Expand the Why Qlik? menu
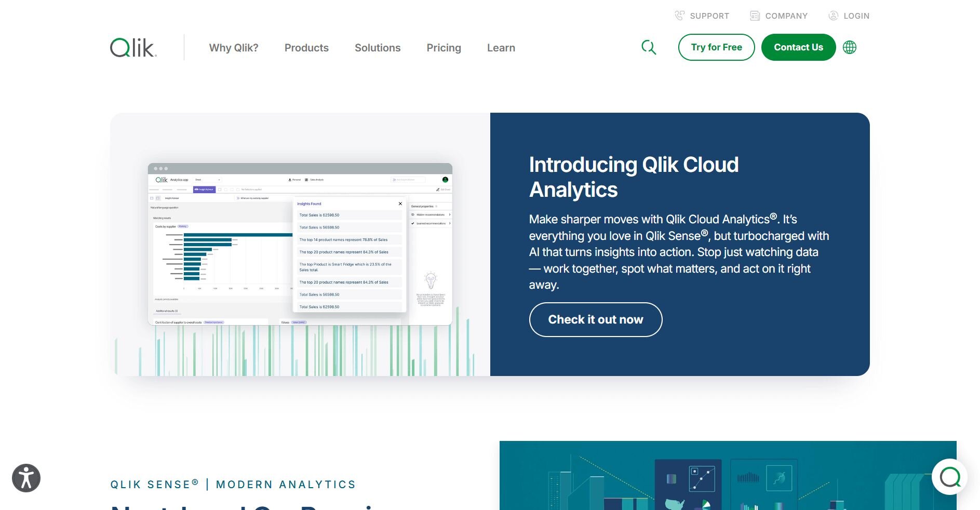This screenshot has width=980, height=510. click(x=234, y=48)
